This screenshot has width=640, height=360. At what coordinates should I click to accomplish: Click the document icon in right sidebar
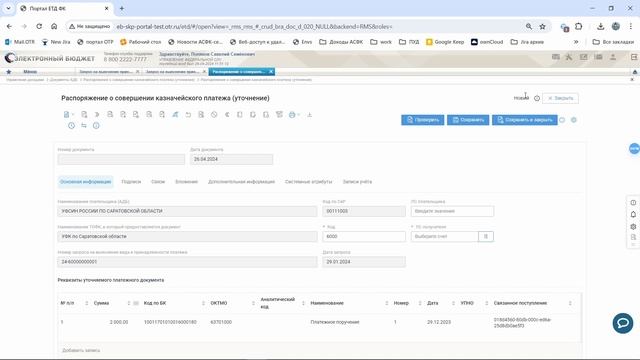point(633,237)
